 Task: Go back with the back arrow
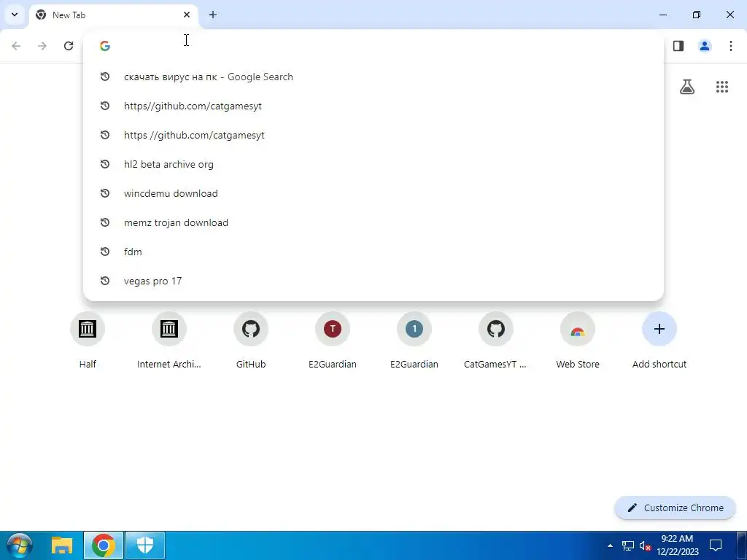16,46
